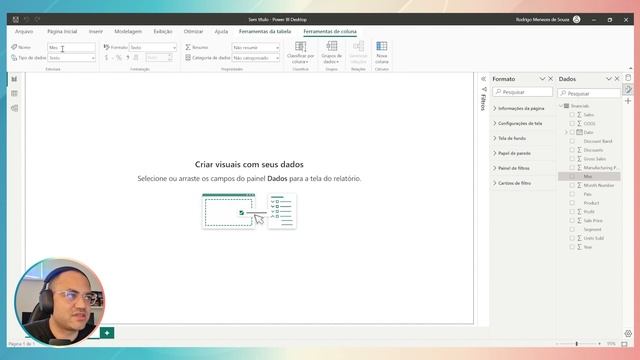Check the Discounts field checkbox
This screenshot has width=640, height=360.
572,150
